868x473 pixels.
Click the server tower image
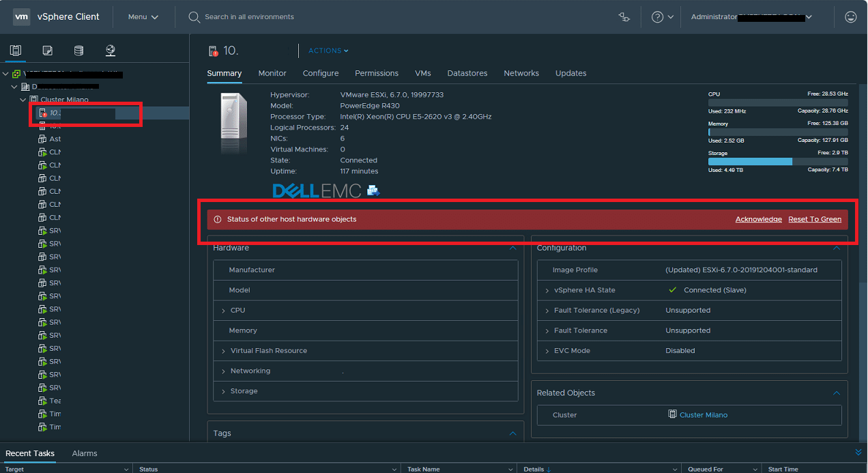coord(233,125)
